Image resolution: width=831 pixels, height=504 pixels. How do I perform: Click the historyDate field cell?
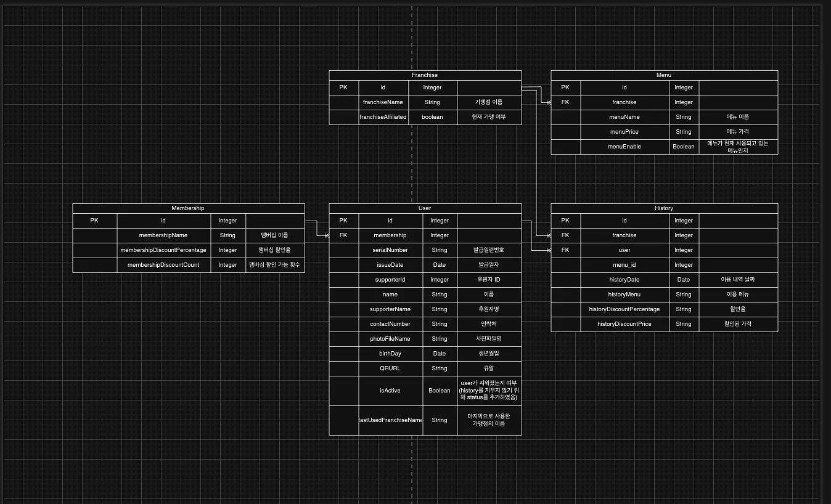point(624,280)
